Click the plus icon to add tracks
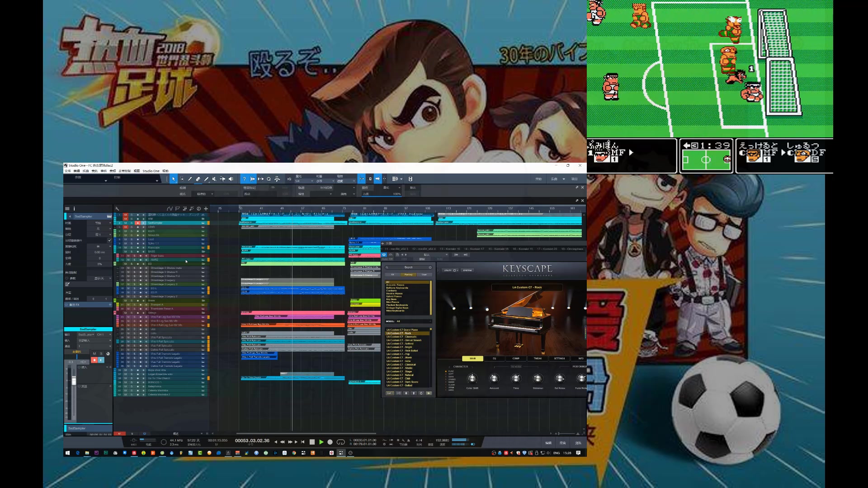The width and height of the screenshot is (868, 488). [206, 209]
